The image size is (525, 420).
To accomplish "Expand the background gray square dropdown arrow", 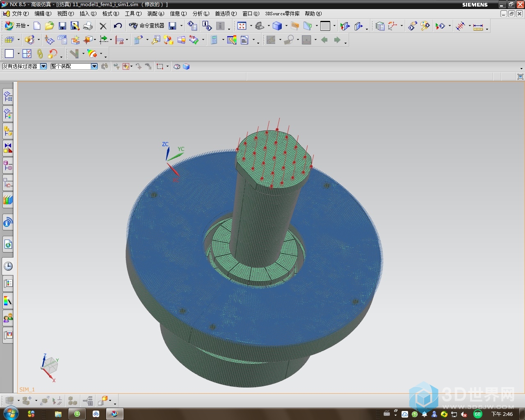I will pyautogui.click(x=334, y=26).
